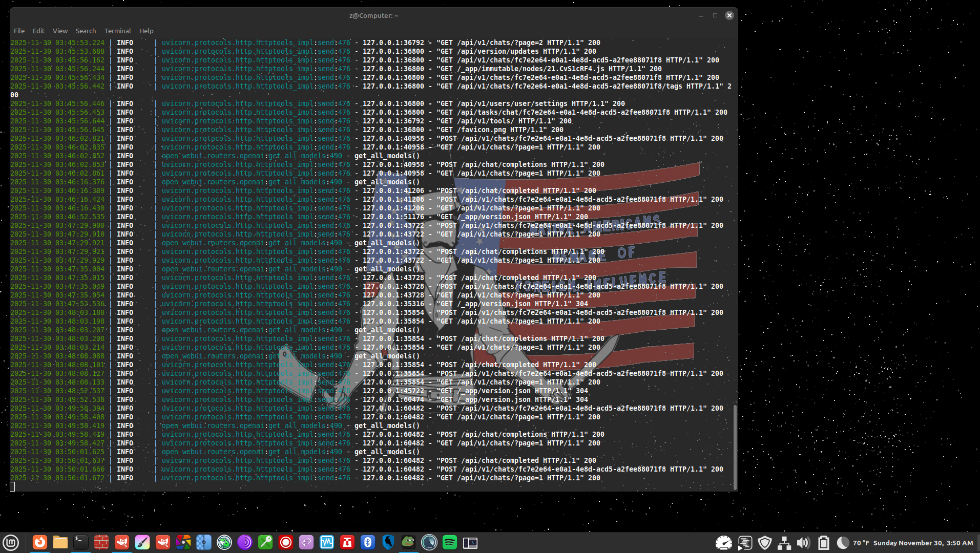
Task: Open the Bluetooth manager taskbar icon
Action: click(368, 542)
